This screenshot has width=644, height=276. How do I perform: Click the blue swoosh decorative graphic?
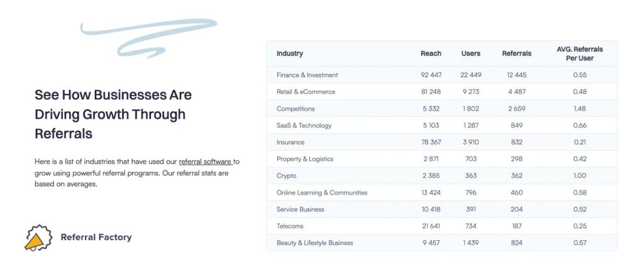[148, 37]
